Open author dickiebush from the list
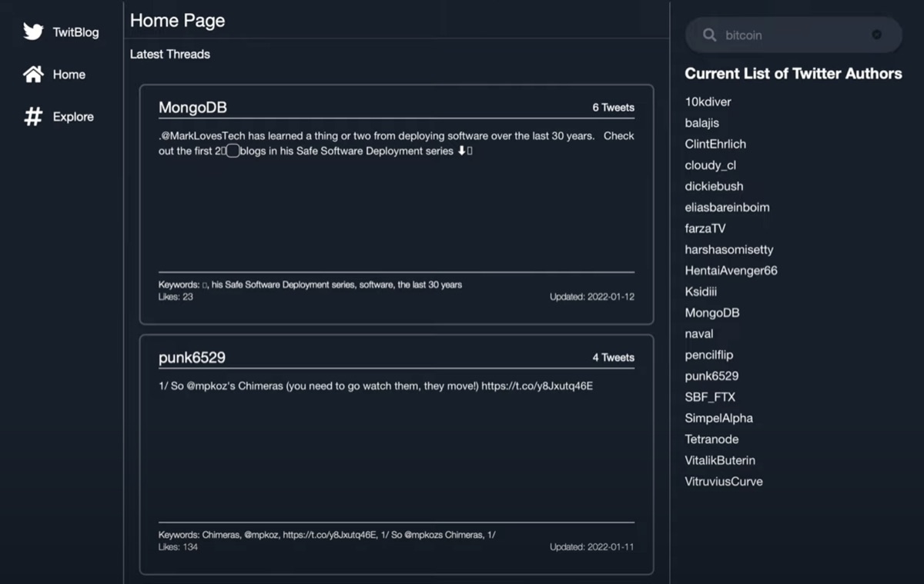Screen dimensions: 924x584 (x=714, y=186)
